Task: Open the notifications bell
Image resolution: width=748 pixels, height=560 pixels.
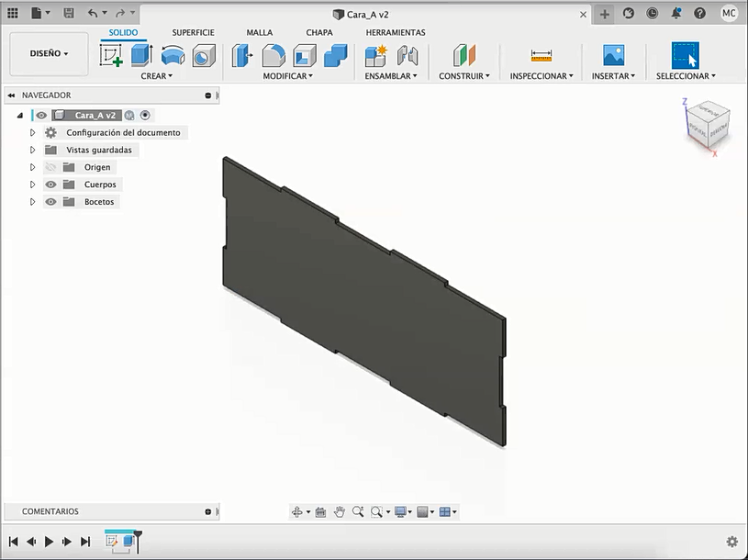Action: coord(676,14)
